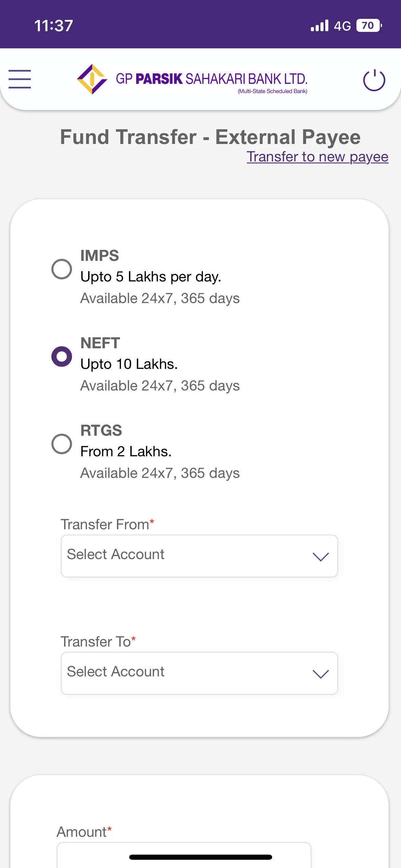Open the hamburger navigation menu
Viewport: 401px width, 868px height.
(20, 79)
